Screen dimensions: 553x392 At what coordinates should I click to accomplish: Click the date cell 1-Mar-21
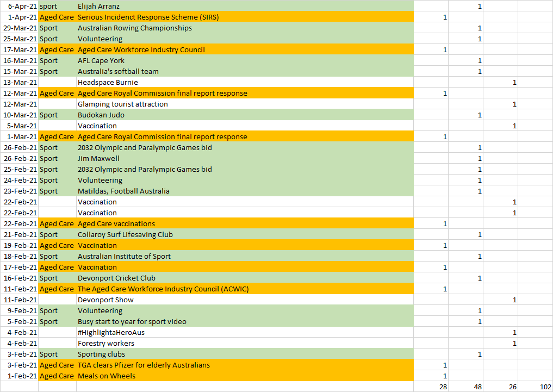click(19, 137)
